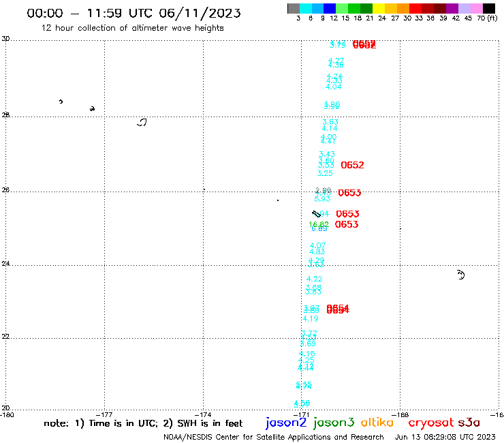
Task: Pick the lavender swatch in the color bar
Action: coord(464,8)
